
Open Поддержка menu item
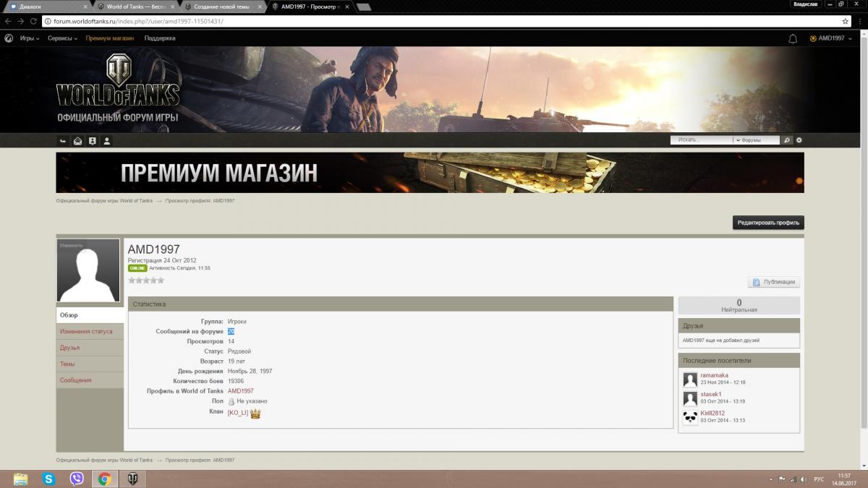tap(160, 38)
